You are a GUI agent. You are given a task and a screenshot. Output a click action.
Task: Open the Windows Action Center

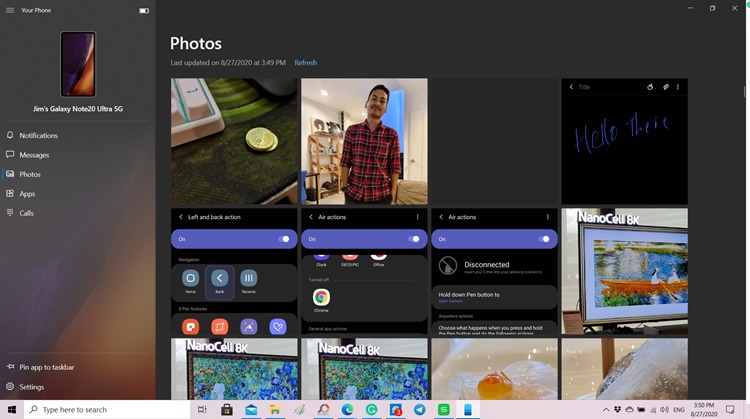click(x=730, y=409)
